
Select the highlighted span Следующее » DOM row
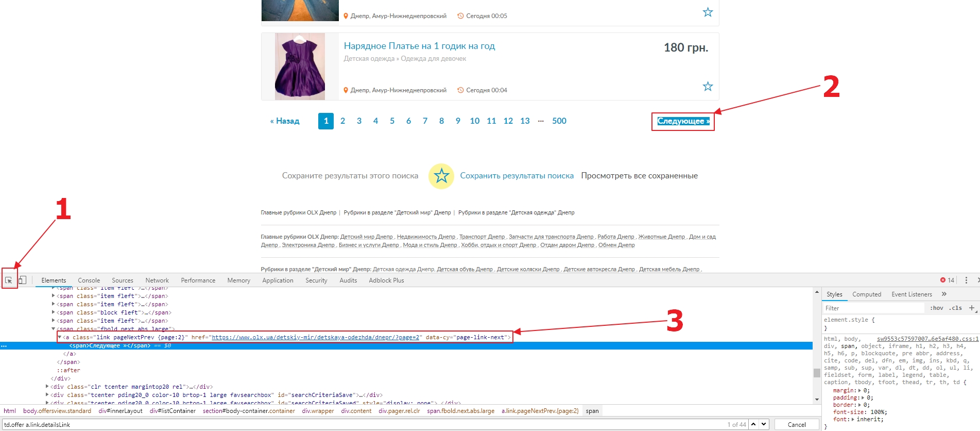(x=406, y=346)
